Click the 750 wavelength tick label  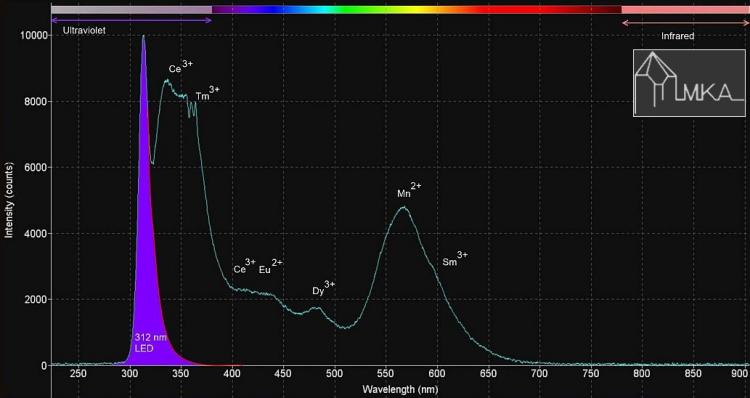(590, 374)
